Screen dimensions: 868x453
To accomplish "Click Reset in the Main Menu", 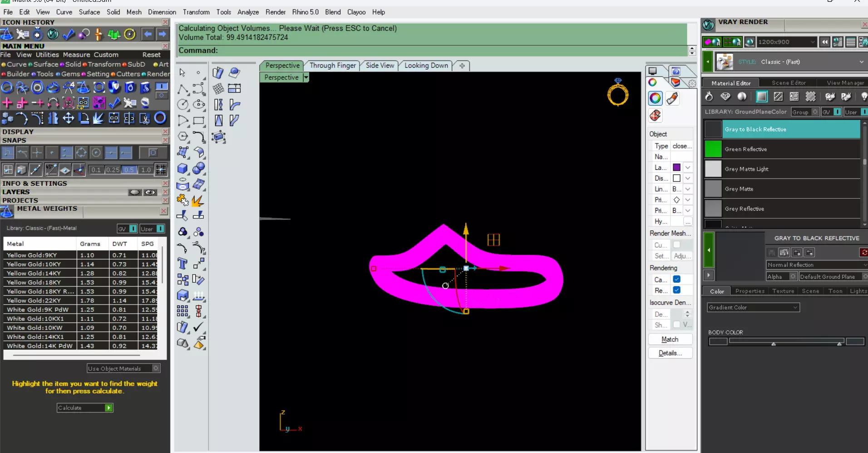I will click(151, 55).
